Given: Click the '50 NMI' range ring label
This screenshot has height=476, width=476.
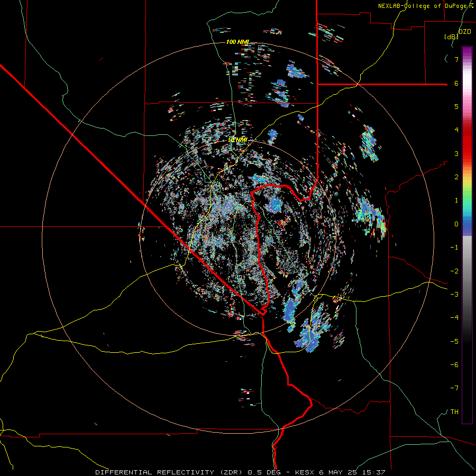Looking at the screenshot, I should click(237, 140).
